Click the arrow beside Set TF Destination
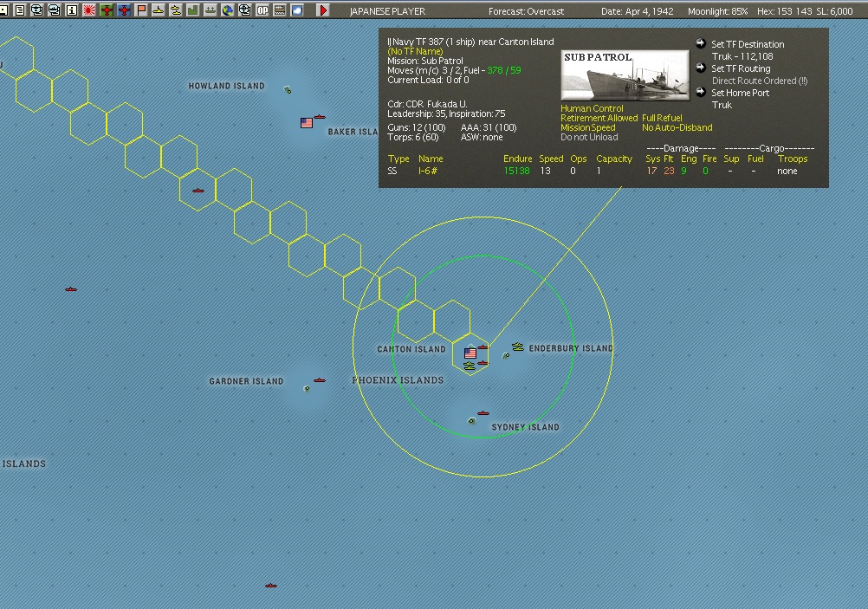 701,43
